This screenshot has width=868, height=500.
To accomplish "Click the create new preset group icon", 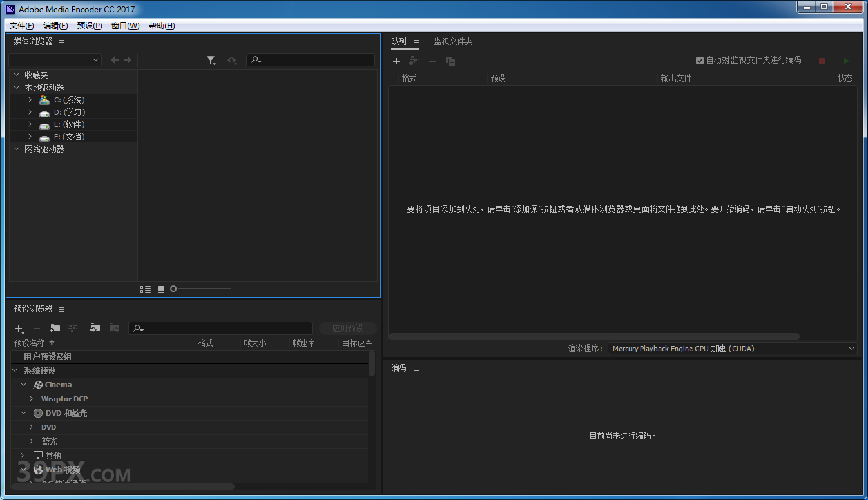I will (x=55, y=329).
